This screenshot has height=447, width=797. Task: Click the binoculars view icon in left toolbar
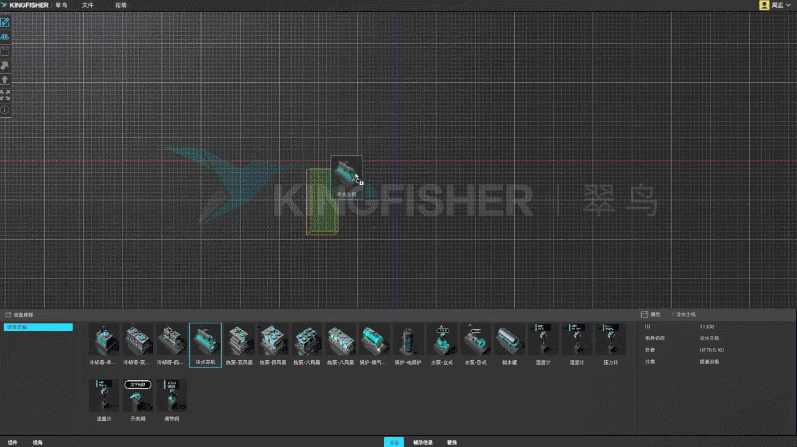click(5, 37)
